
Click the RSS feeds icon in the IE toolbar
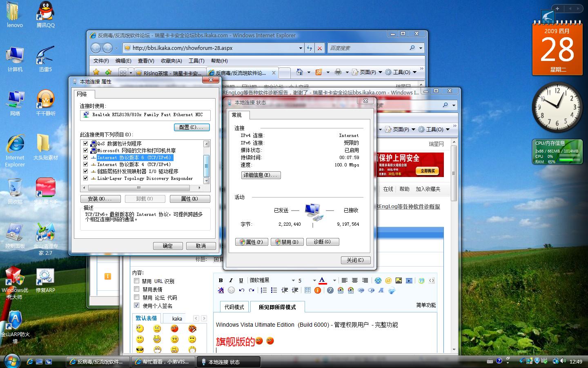(319, 72)
